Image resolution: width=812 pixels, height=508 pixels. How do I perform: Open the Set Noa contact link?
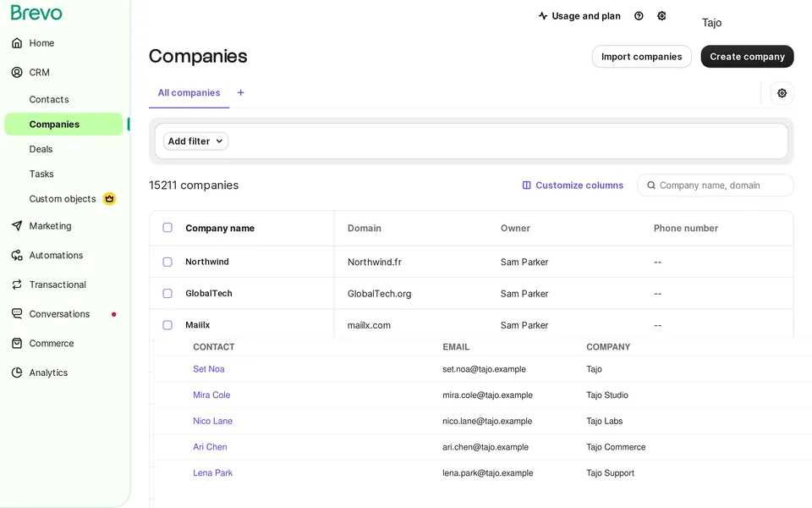209,369
